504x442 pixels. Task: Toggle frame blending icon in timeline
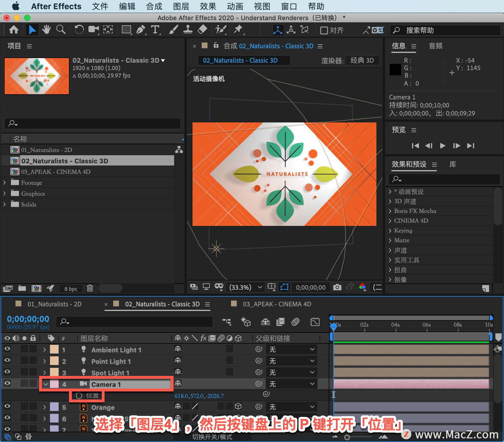coord(280,322)
